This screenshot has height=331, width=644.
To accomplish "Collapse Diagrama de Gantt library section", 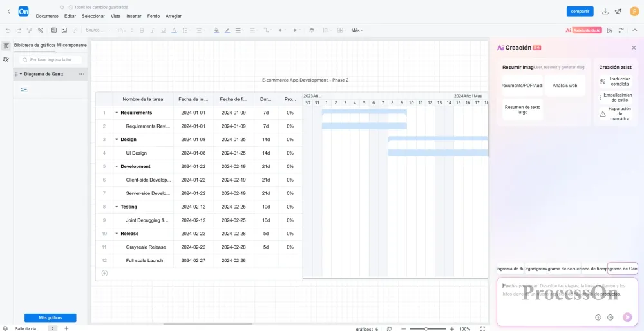I will [21, 74].
